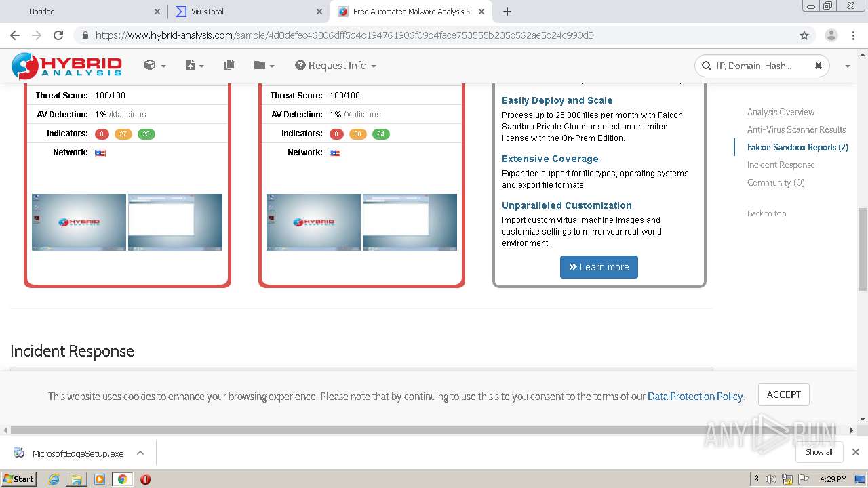Click the Hybrid Analysis logo
868x488 pixels.
click(x=66, y=66)
